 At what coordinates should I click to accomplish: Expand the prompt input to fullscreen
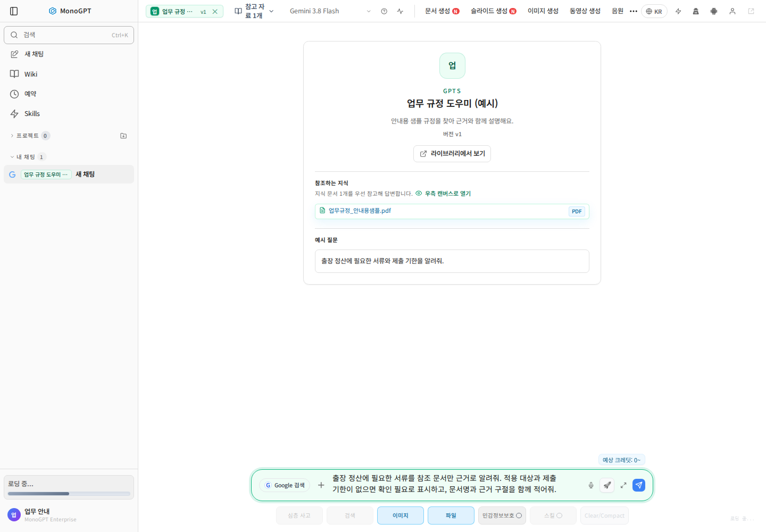point(623,485)
